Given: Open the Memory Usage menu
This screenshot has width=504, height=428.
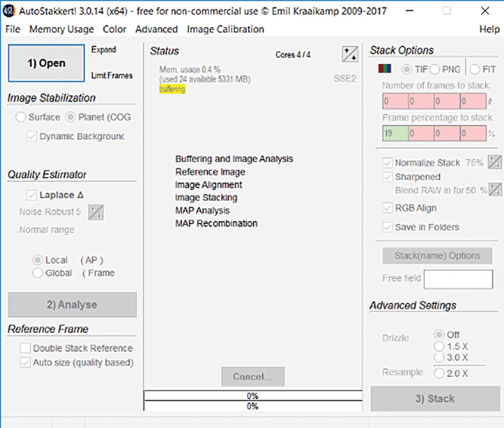Looking at the screenshot, I should (x=61, y=29).
